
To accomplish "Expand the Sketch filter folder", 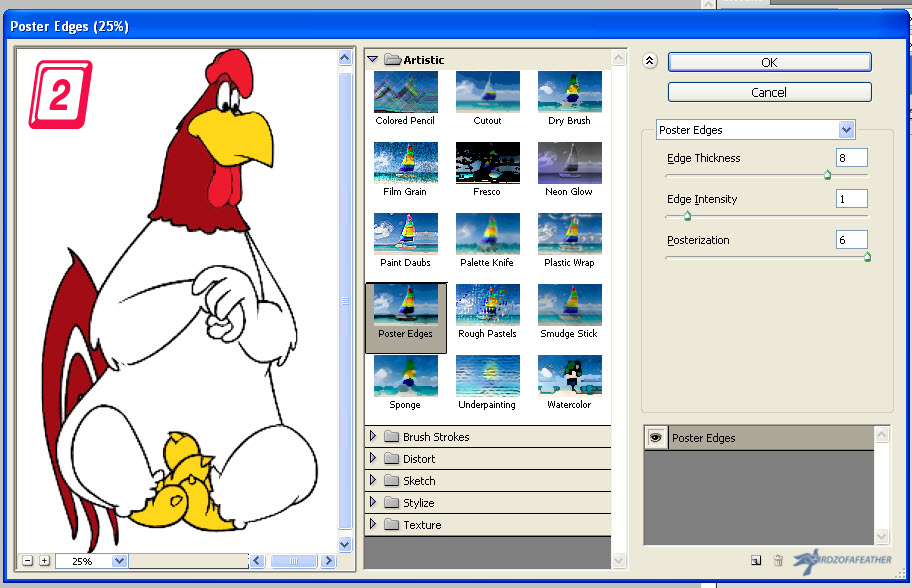I will coord(373,480).
